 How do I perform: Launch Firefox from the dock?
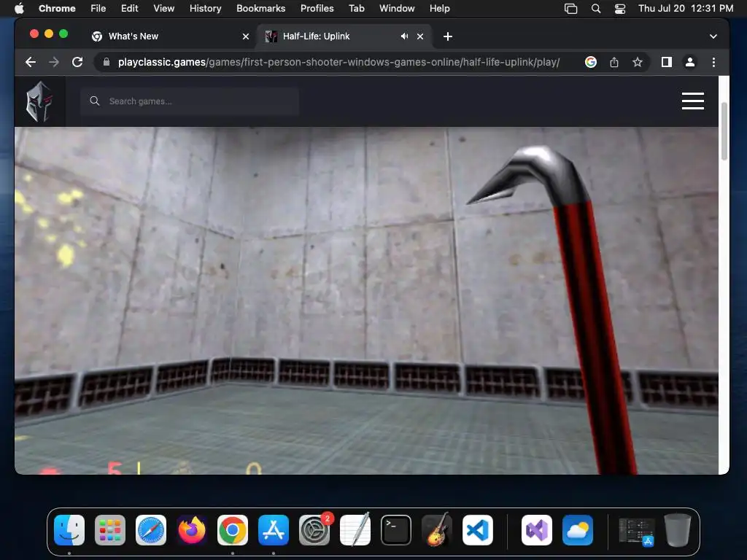(192, 530)
